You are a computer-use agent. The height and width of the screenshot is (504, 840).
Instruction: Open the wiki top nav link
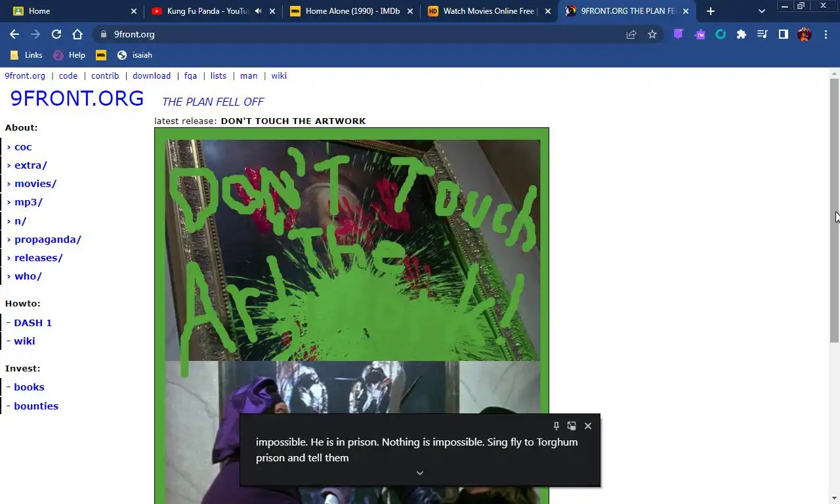click(279, 75)
